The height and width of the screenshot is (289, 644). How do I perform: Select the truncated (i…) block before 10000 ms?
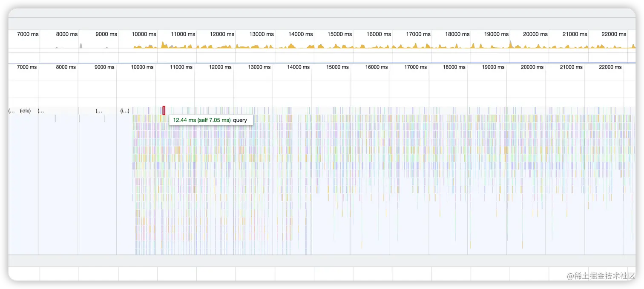(x=125, y=111)
